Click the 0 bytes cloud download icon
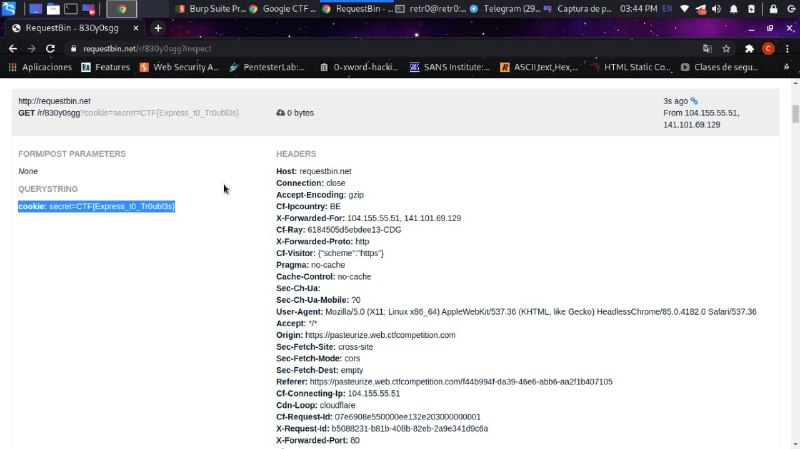This screenshot has height=449, width=800. [x=280, y=113]
